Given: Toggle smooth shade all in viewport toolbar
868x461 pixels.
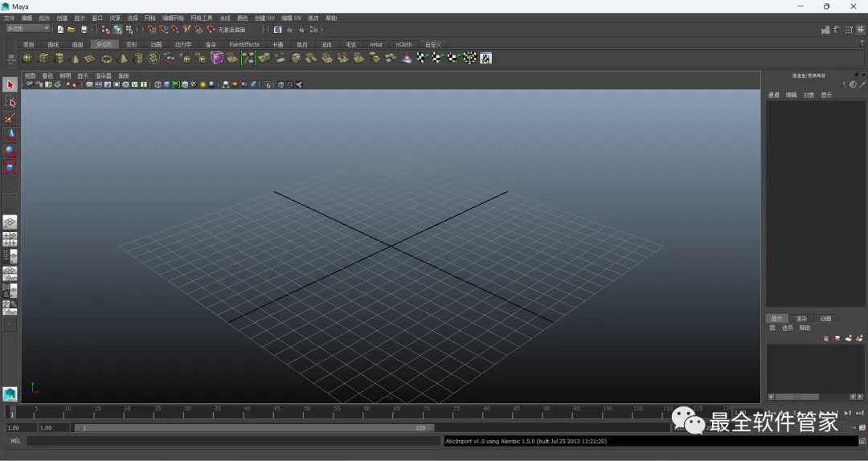Looking at the screenshot, I should (166, 84).
